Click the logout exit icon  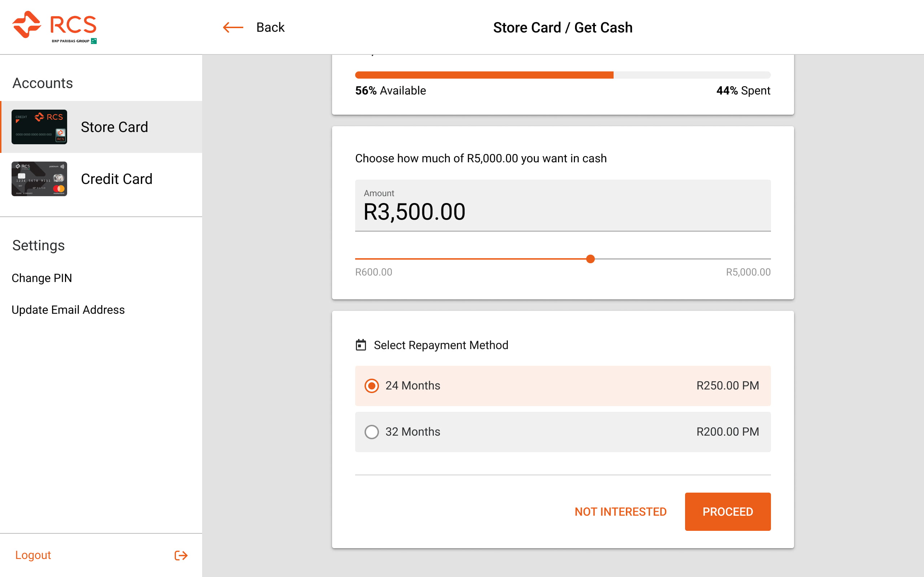point(181,555)
